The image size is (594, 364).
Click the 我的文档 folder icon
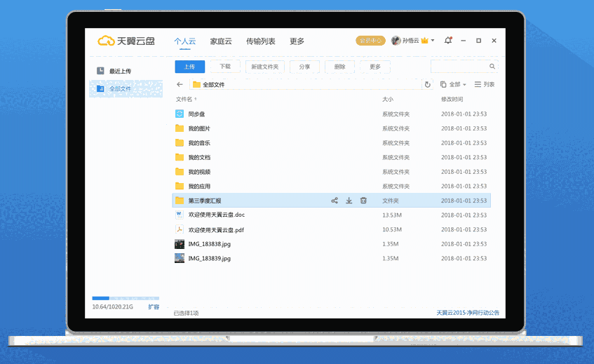click(x=180, y=157)
